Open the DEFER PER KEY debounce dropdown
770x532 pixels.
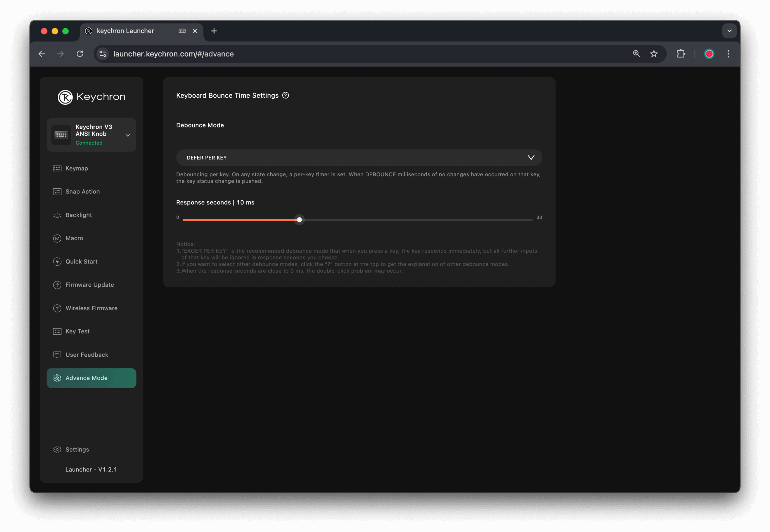point(359,158)
